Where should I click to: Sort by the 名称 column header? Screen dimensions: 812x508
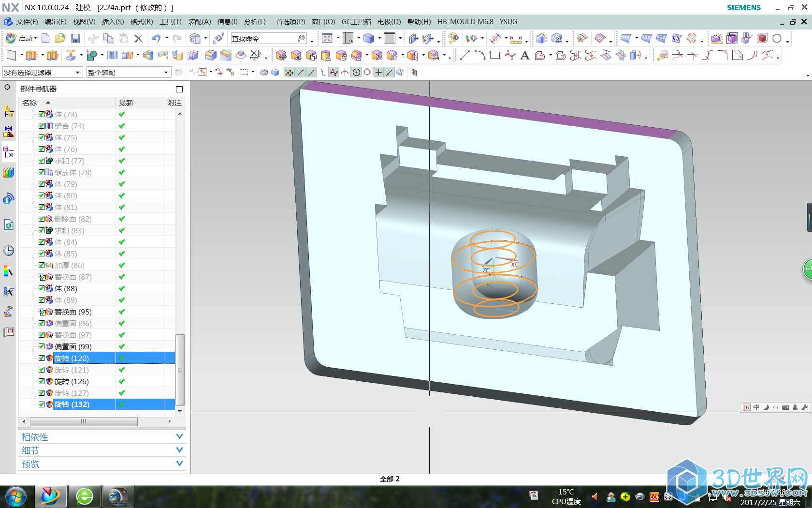coord(67,103)
